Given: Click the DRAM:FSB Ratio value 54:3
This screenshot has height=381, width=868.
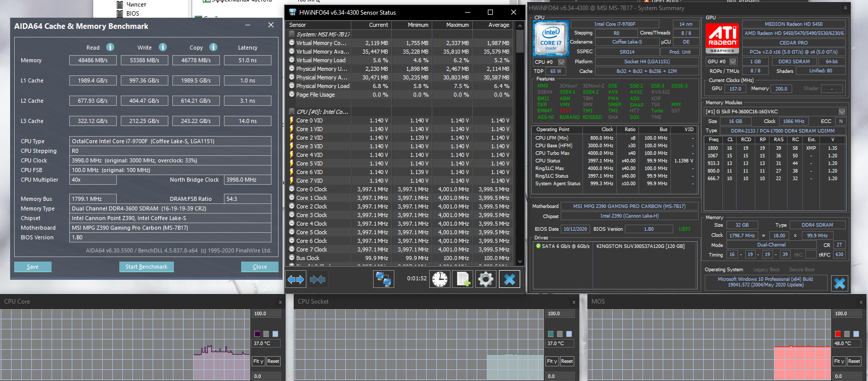Looking at the screenshot, I should point(248,199).
